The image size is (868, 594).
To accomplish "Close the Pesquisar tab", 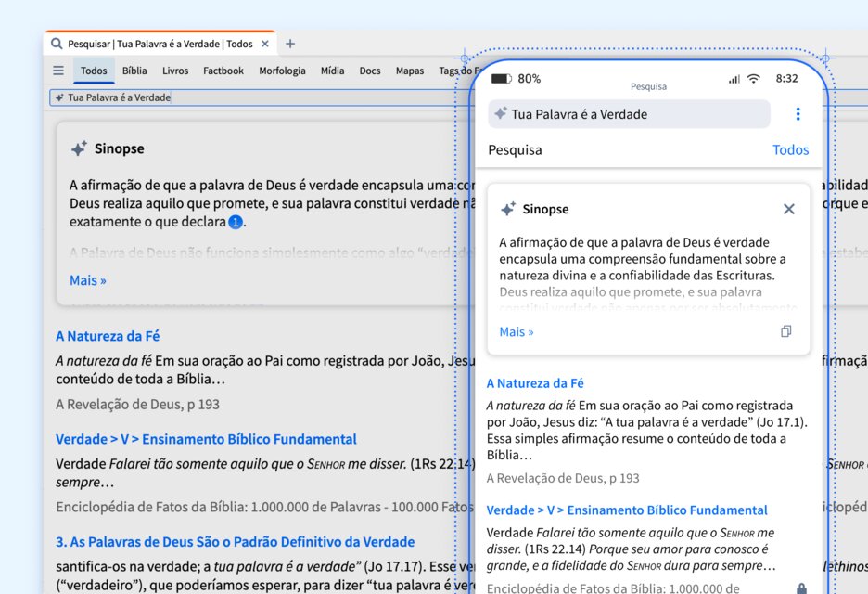I will tap(265, 44).
